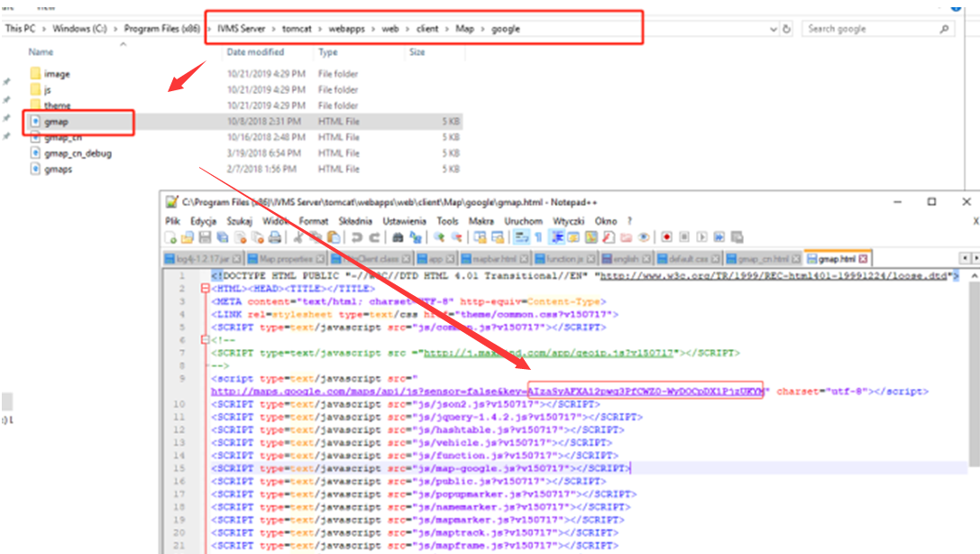Image resolution: width=980 pixels, height=554 pixels.
Task: Expand the chevron after Map breadcrumb
Action: 482,29
